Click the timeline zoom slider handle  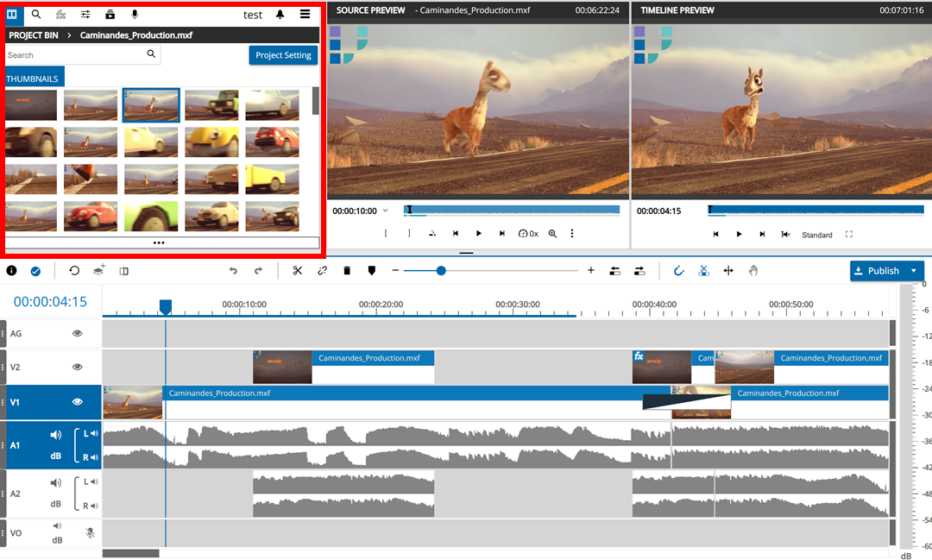coord(441,271)
